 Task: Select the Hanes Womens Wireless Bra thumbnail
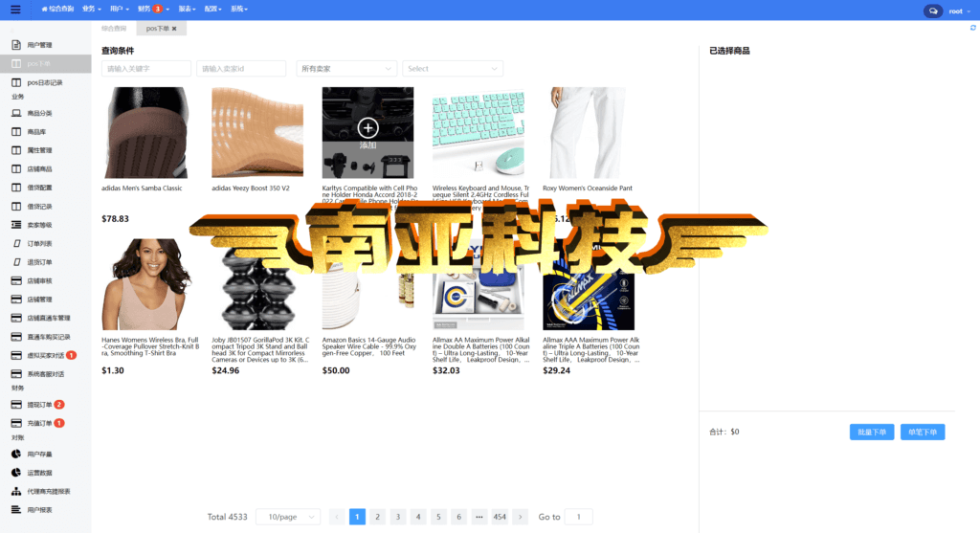click(x=147, y=284)
